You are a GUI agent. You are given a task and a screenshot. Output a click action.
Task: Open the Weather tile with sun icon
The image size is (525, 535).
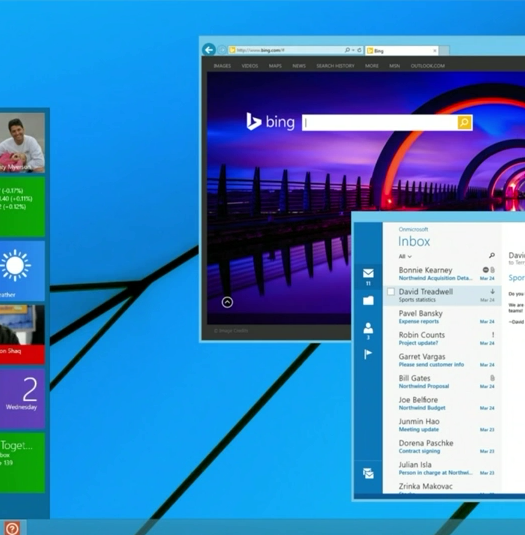(22, 271)
